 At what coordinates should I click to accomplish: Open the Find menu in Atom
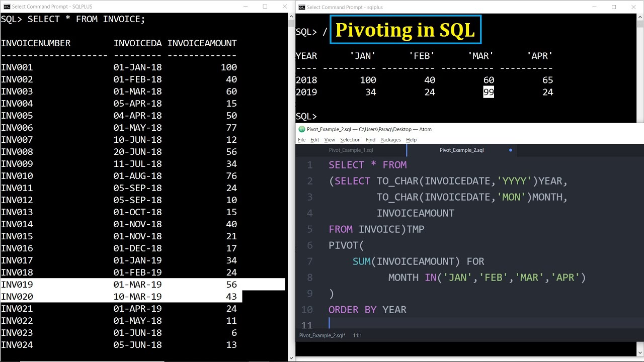click(370, 140)
